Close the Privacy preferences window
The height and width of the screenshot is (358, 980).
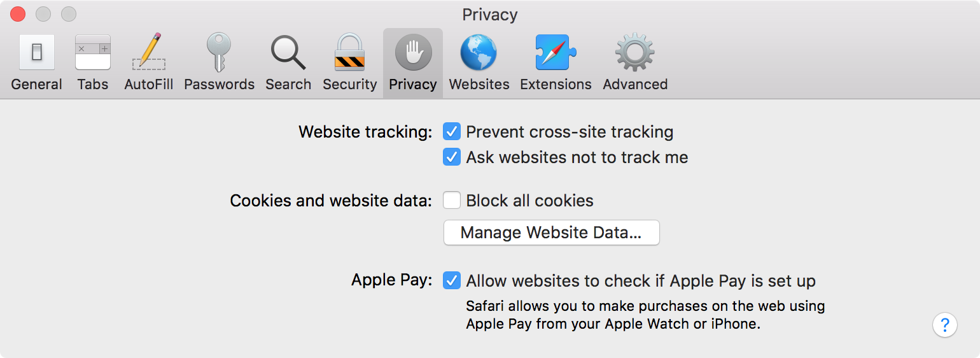coord(18,14)
